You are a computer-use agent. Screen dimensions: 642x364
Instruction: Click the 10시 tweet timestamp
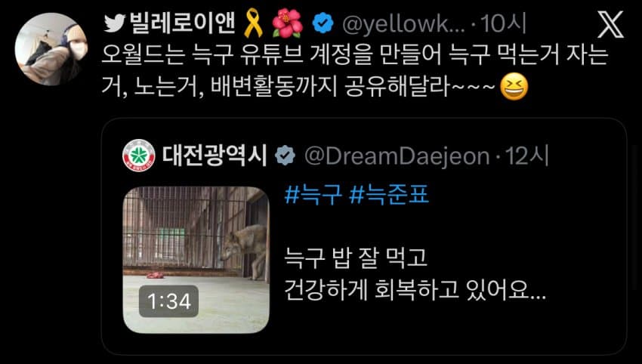click(x=503, y=23)
